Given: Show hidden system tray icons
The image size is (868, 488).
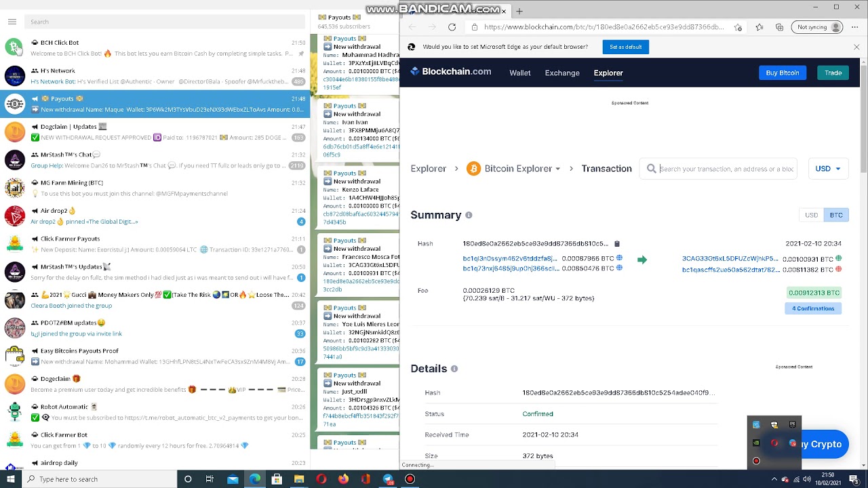Looking at the screenshot, I should click(x=774, y=479).
